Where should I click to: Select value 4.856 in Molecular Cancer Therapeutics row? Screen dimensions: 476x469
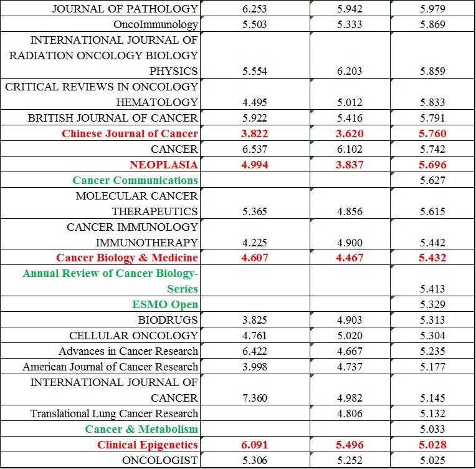(350, 211)
